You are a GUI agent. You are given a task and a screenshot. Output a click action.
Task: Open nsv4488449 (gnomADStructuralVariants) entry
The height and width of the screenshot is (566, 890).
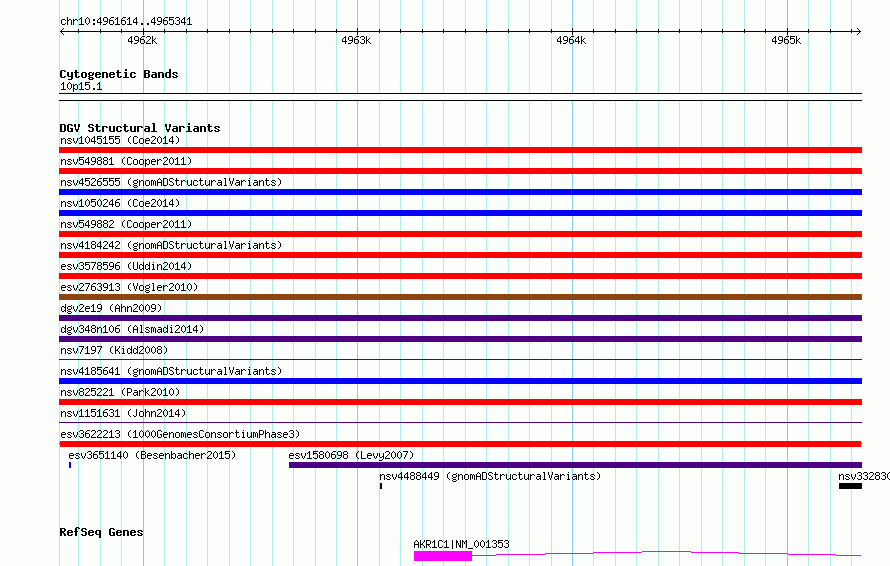tap(490, 476)
